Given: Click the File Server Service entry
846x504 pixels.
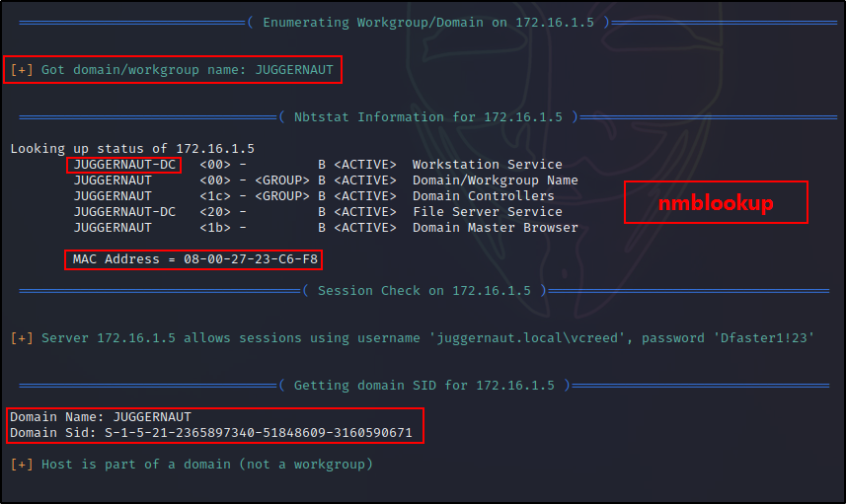Looking at the screenshot, I should pos(488,212).
